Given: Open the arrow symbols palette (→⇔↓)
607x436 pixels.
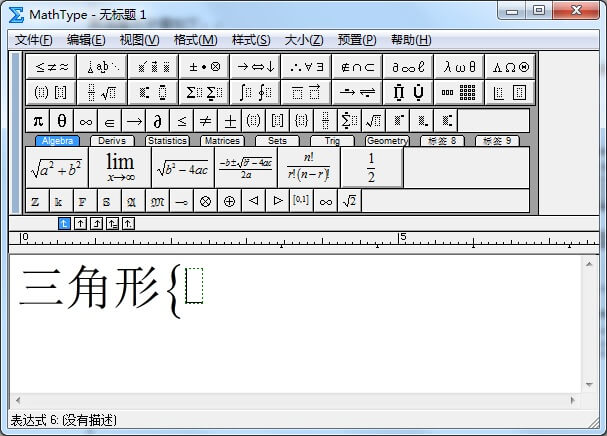Looking at the screenshot, I should pos(255,67).
